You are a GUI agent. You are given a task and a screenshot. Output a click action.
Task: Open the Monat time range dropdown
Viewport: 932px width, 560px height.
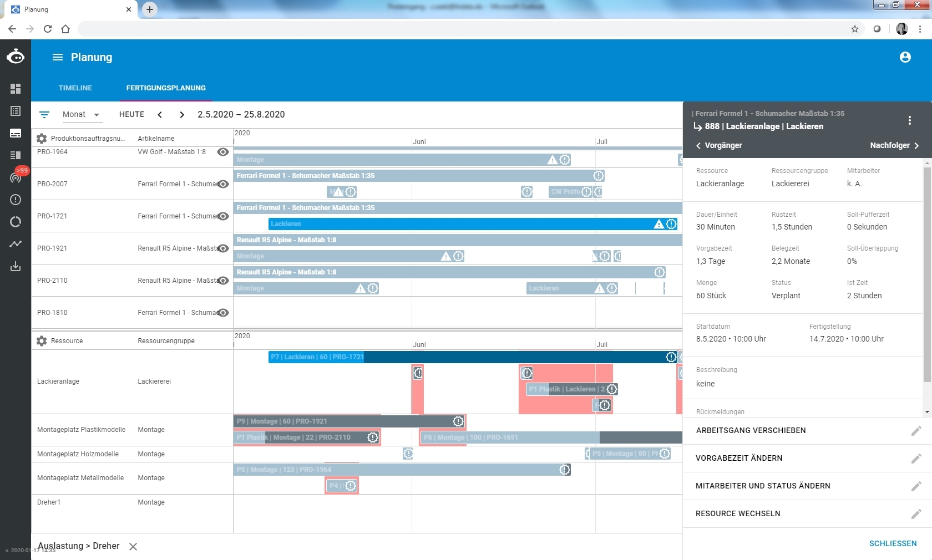pos(82,115)
